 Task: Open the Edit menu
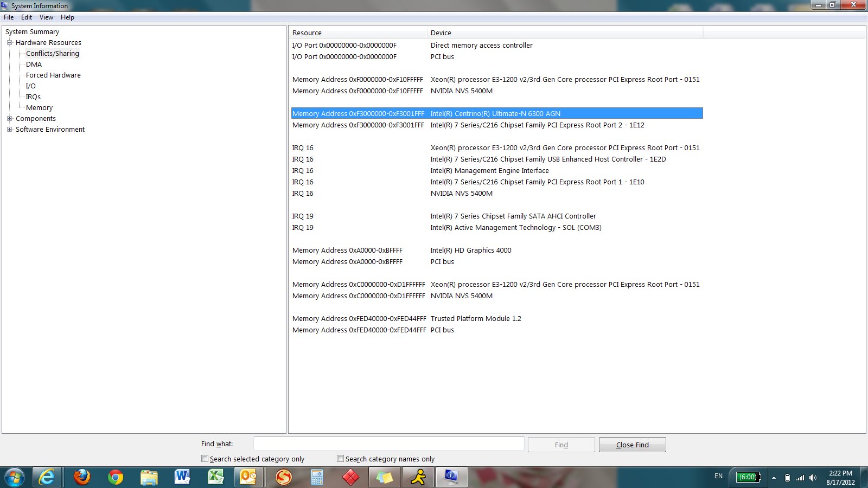[x=27, y=17]
